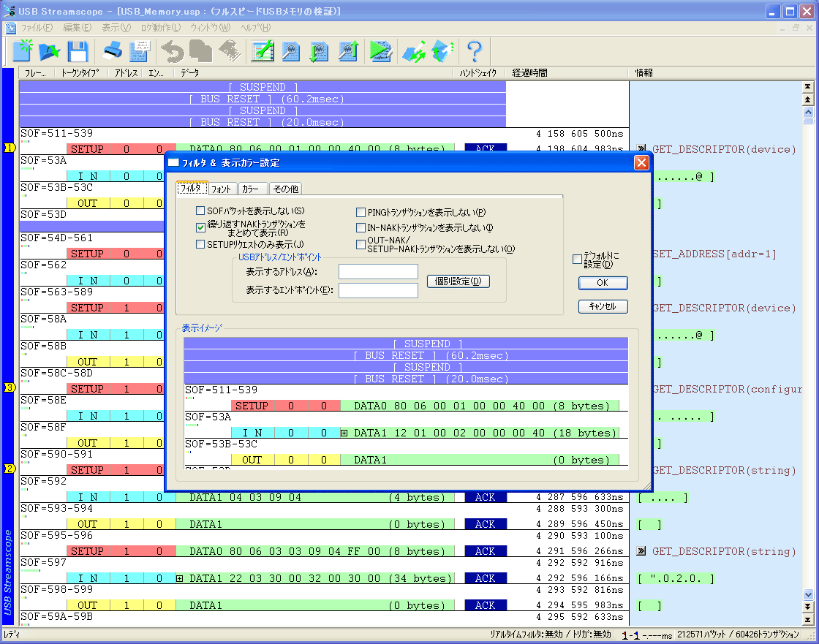Click yellow marker 3 in left margin
This screenshot has height=644, width=819.
10,387
